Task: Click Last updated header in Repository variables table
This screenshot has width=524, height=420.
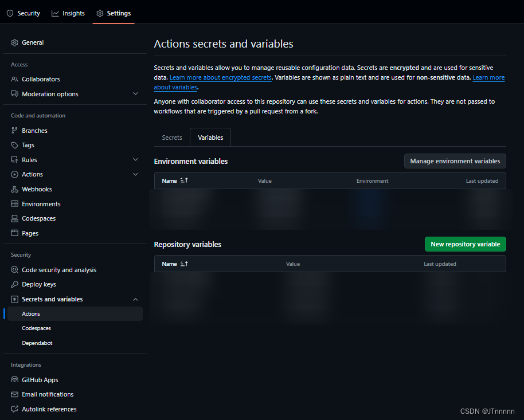Action: 440,264
